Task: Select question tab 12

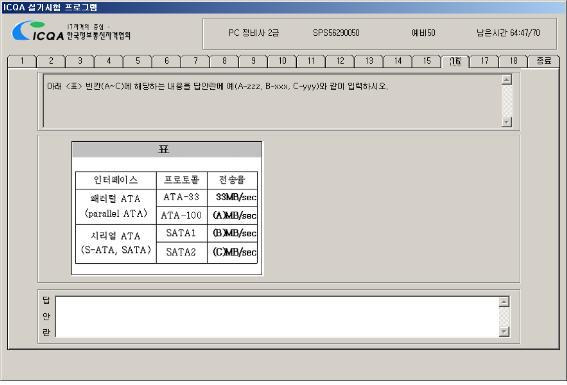Action: click(x=340, y=61)
